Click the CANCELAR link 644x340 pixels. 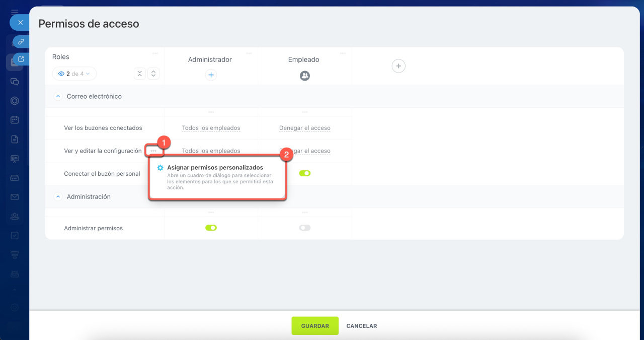click(361, 326)
